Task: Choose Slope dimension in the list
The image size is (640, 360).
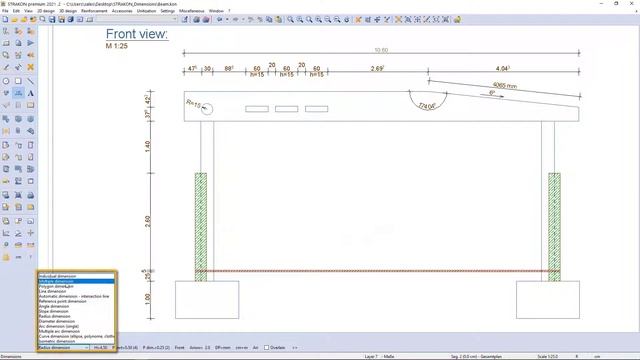Action: [76, 311]
